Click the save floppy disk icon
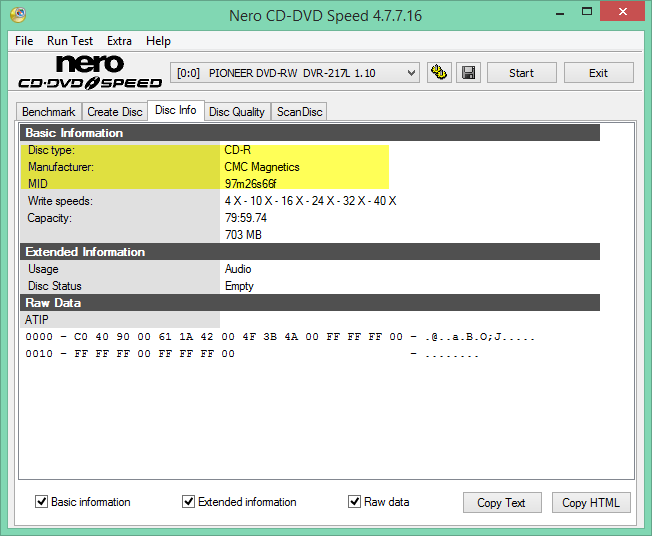 pyautogui.click(x=468, y=73)
